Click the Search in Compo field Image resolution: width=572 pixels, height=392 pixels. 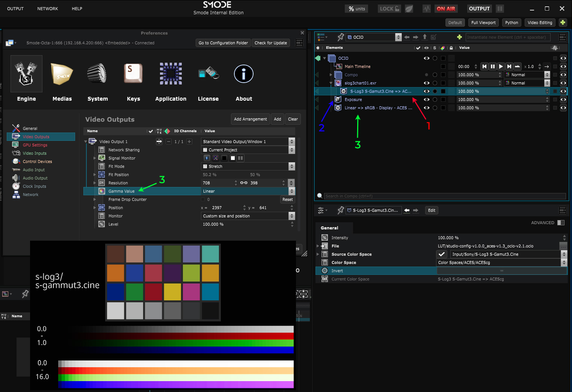[445, 196]
